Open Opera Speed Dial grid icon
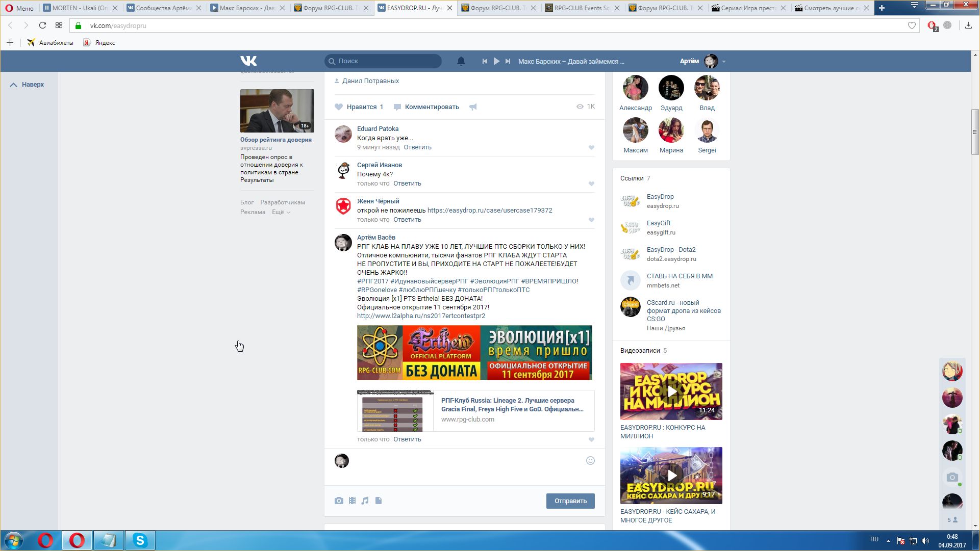 [59, 25]
